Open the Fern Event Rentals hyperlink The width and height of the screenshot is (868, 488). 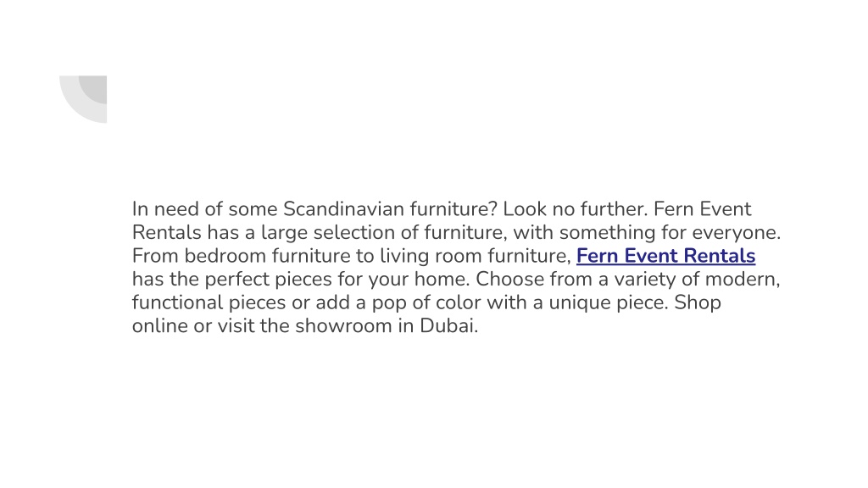point(665,256)
